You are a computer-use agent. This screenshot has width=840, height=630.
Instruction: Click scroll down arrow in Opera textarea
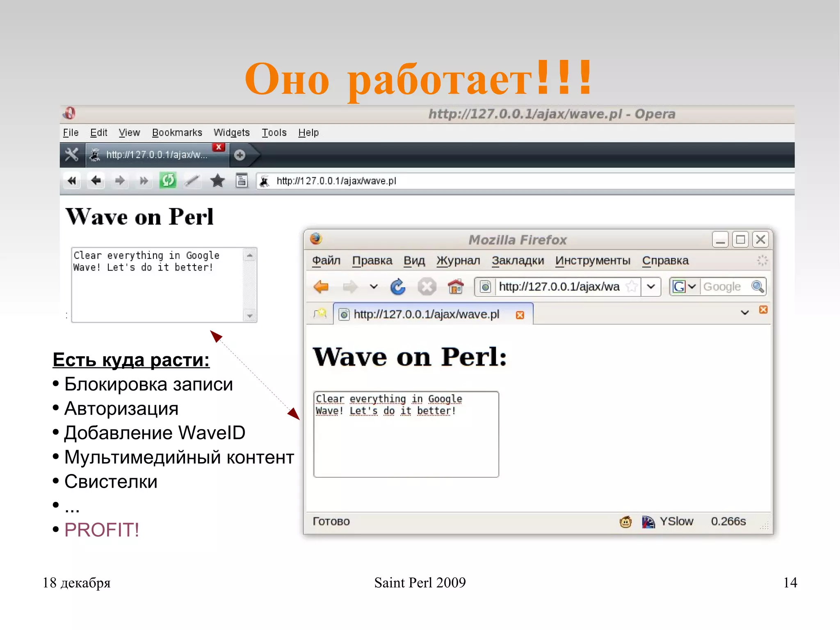coord(249,316)
